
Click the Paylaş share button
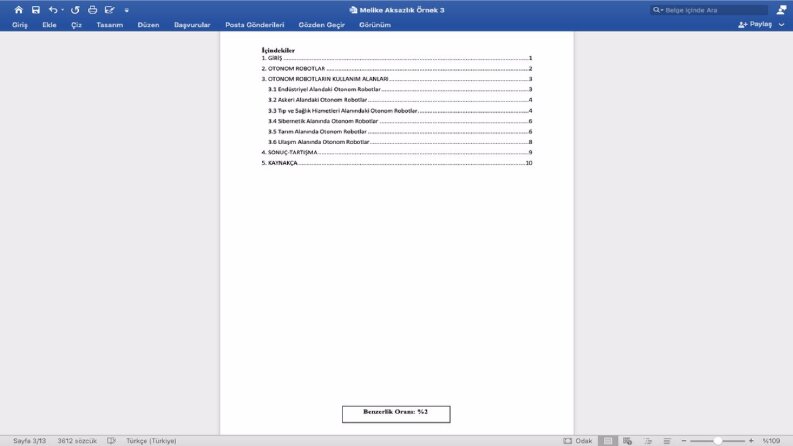[x=755, y=24]
